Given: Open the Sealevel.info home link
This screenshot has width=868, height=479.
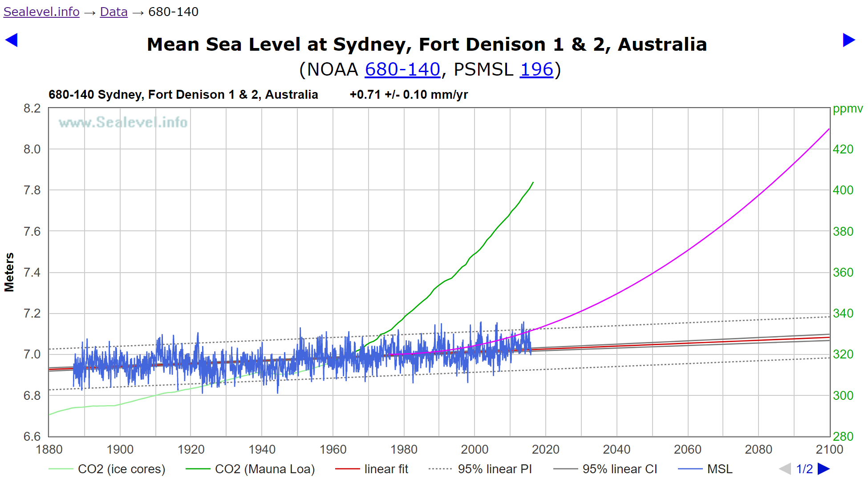Looking at the screenshot, I should coord(41,12).
